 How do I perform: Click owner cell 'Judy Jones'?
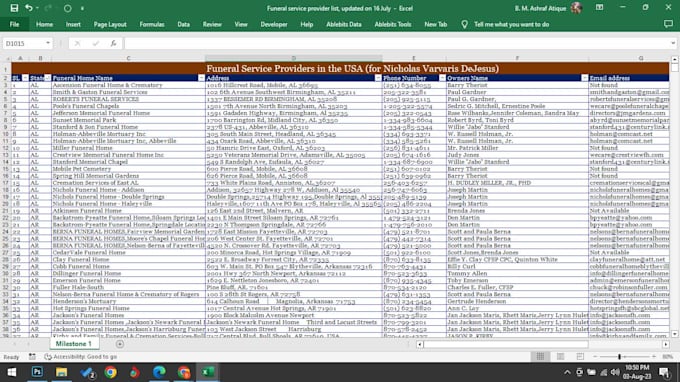pyautogui.click(x=517, y=155)
